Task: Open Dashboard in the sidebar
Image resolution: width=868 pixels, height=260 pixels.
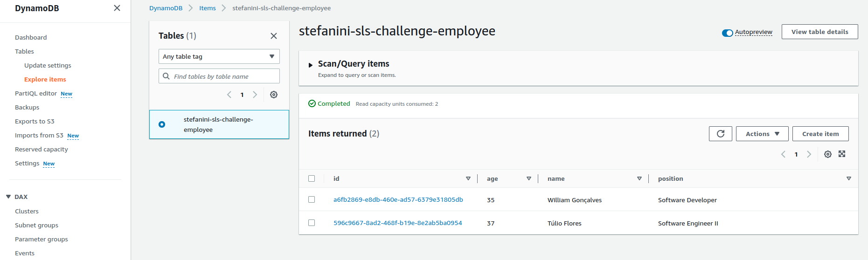Action: pyautogui.click(x=31, y=37)
